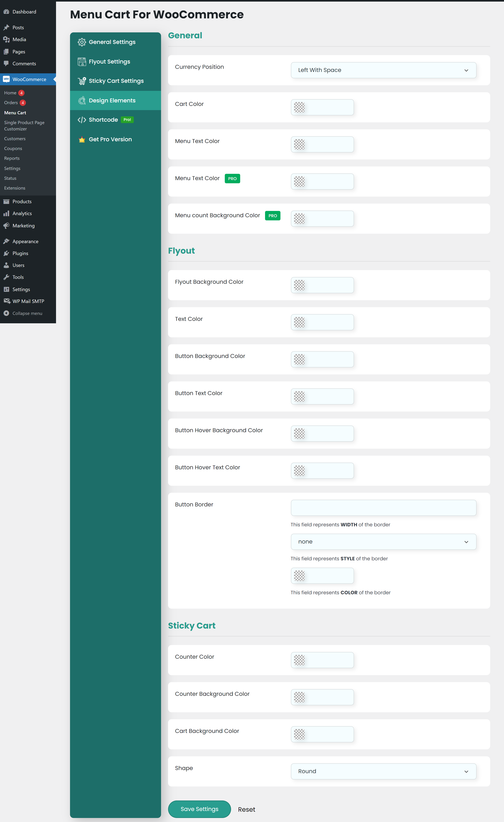The image size is (504, 822).
Task: Select the Design Elements tab
Action: pos(115,100)
